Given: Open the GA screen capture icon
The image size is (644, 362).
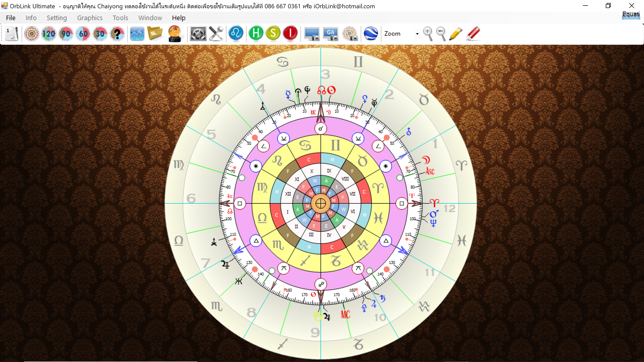Looking at the screenshot, I should coord(331,33).
